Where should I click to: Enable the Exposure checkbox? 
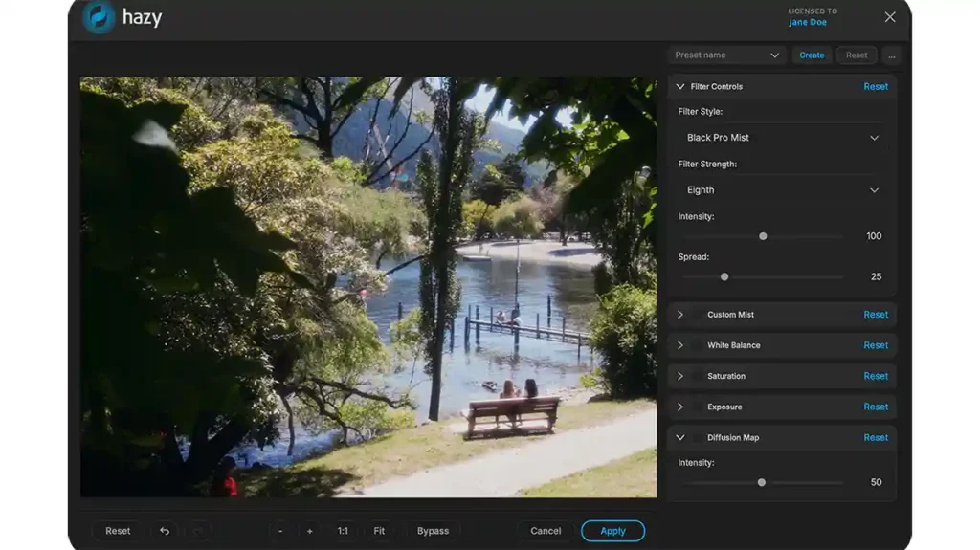coord(697,407)
